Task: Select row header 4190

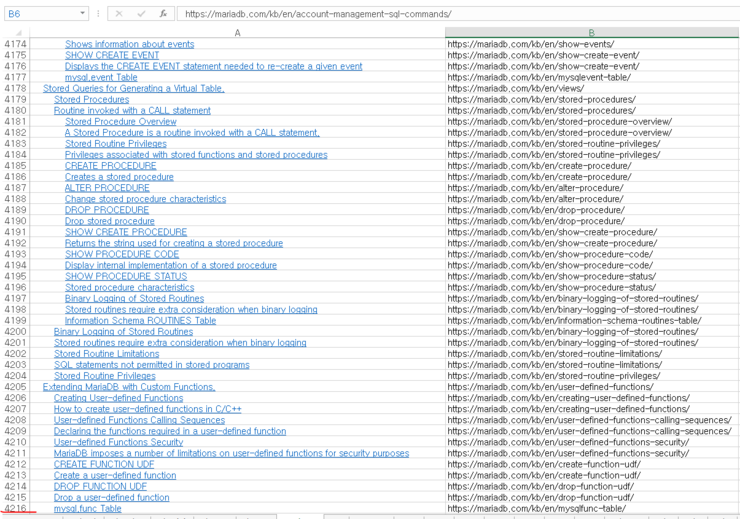Action: (x=16, y=221)
